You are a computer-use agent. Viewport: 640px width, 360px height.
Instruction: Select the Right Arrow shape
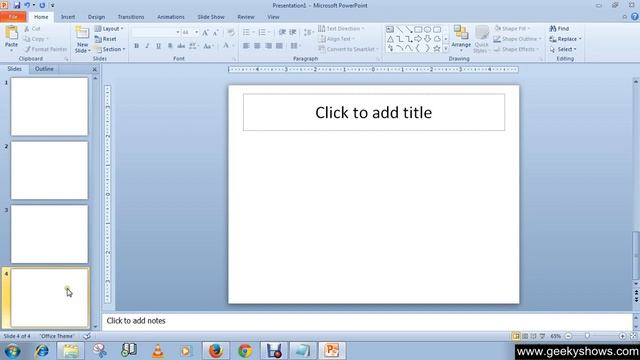coord(418,39)
